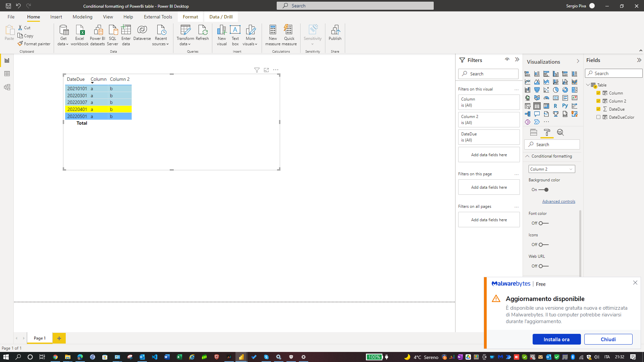Insert an R script visual
This screenshot has width=644, height=362.
(556, 106)
